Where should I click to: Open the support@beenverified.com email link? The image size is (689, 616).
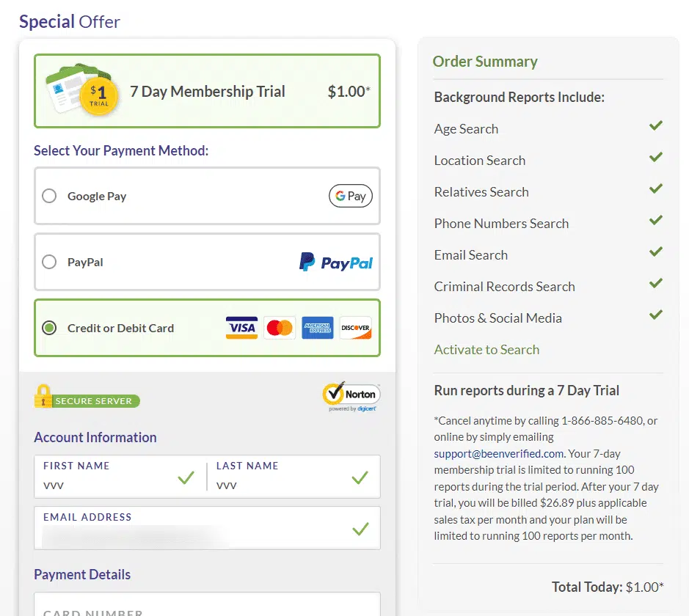click(498, 454)
